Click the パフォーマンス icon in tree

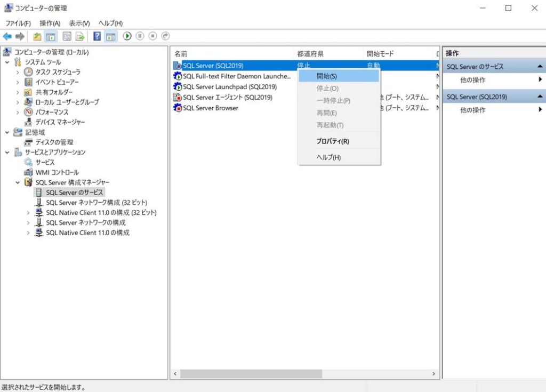[28, 112]
